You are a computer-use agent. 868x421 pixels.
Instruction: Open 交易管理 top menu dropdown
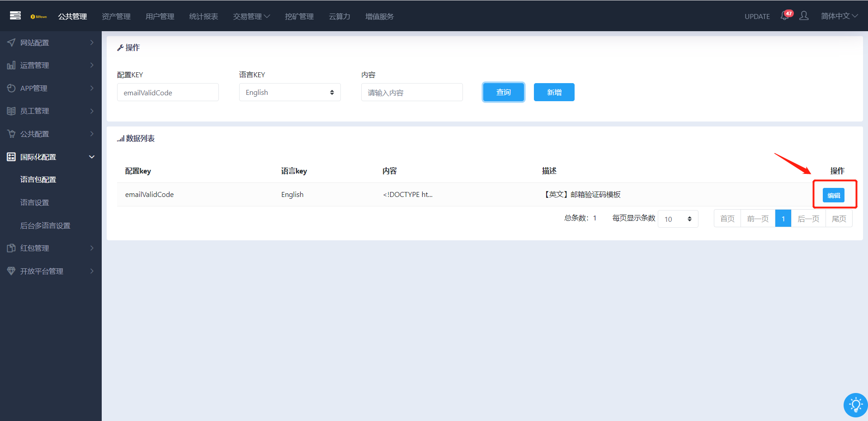click(251, 16)
